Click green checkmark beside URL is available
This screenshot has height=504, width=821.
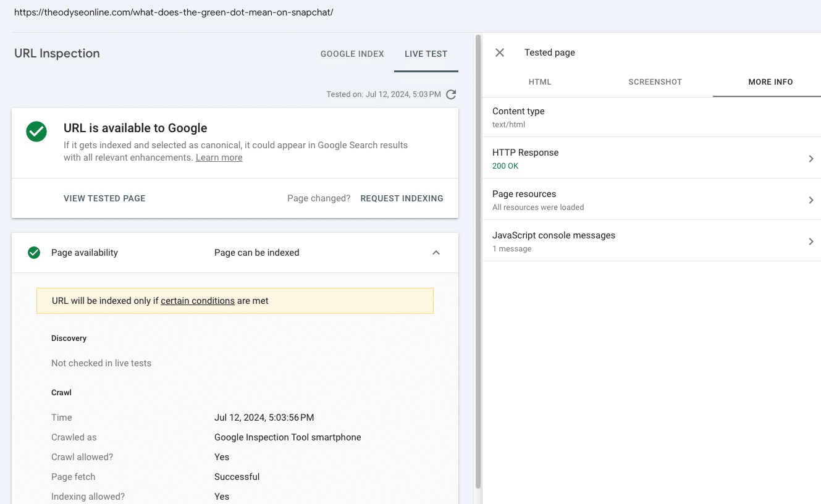(x=36, y=132)
